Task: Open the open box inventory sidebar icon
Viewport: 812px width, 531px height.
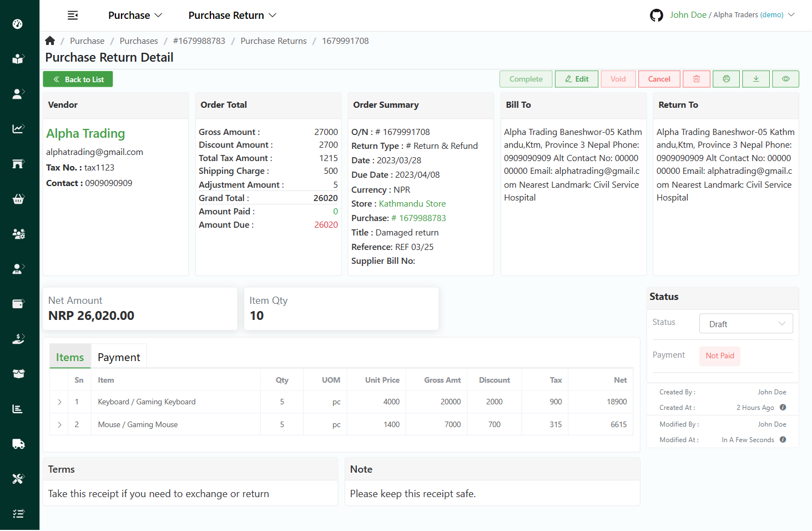Action: click(x=18, y=374)
